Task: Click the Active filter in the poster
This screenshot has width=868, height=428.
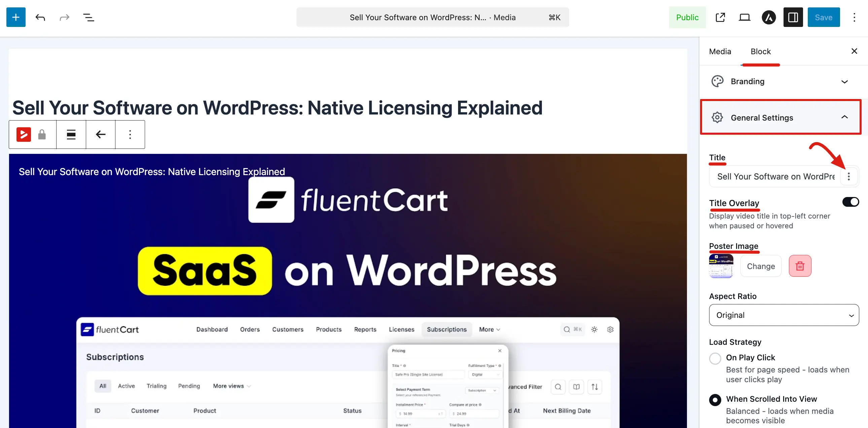Action: point(126,386)
